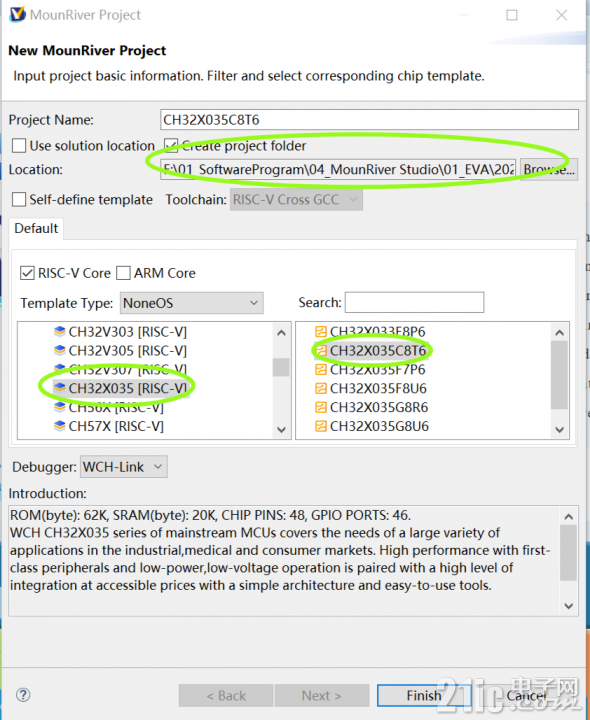
Task: Click the template Search field
Action: (x=414, y=303)
